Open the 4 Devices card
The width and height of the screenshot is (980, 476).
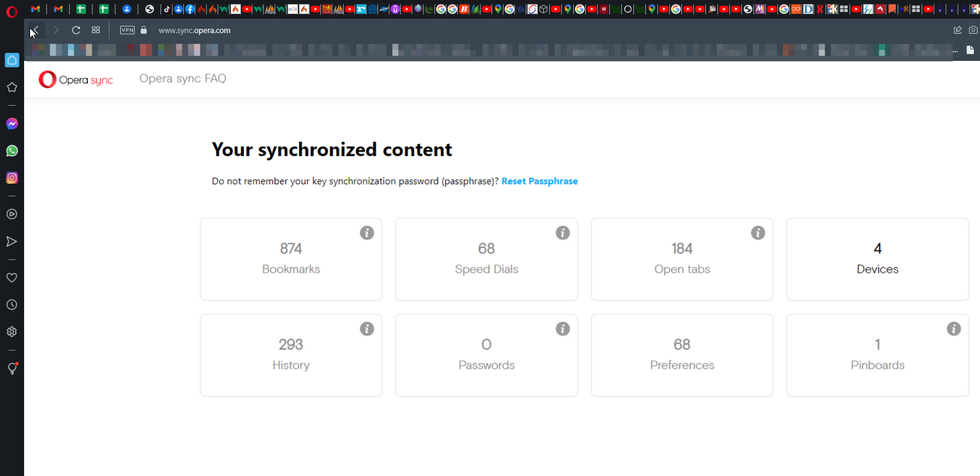click(x=877, y=259)
